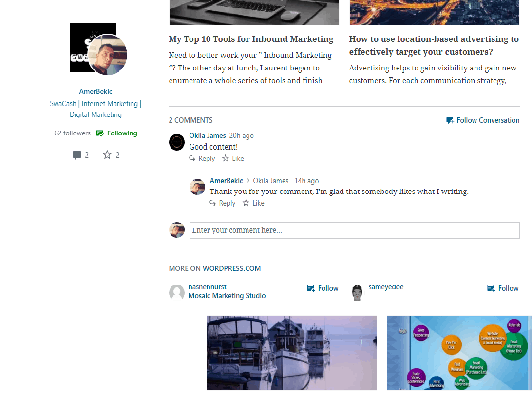Open SwaCash Internet Marketing site link
This screenshot has width=532, height=399.
[95, 109]
